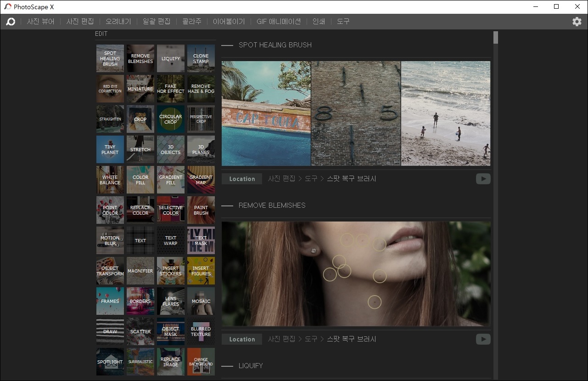Select the Surrealistic tile
Viewport: 588px width, 381px height.
click(140, 362)
